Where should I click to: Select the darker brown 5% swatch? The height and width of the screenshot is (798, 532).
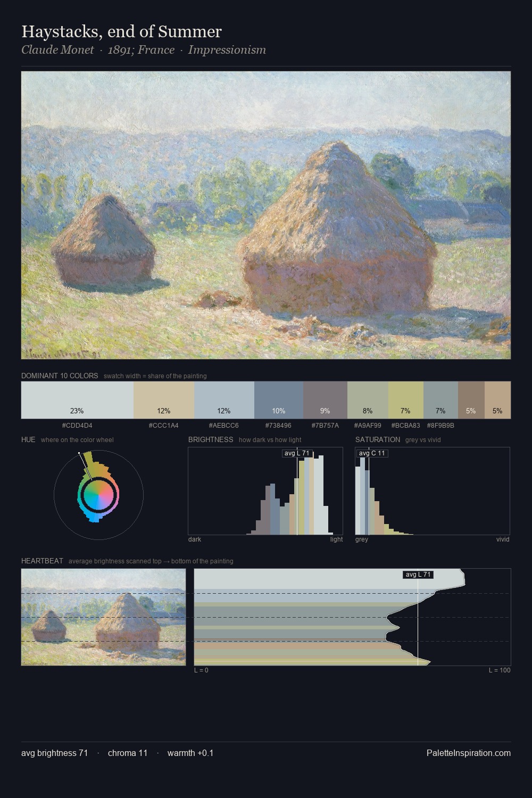[x=471, y=400]
